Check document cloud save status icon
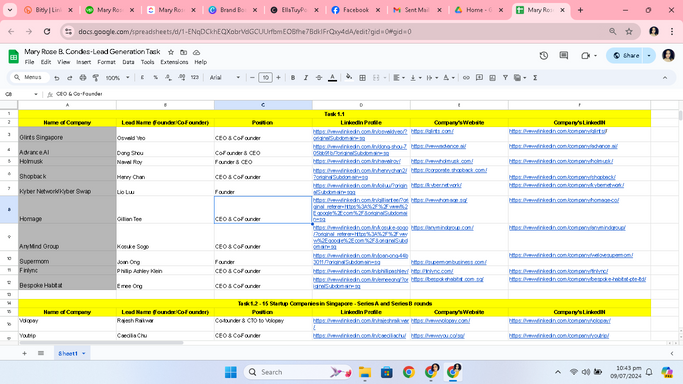Image resolution: width=683 pixels, height=384 pixels. (196, 52)
